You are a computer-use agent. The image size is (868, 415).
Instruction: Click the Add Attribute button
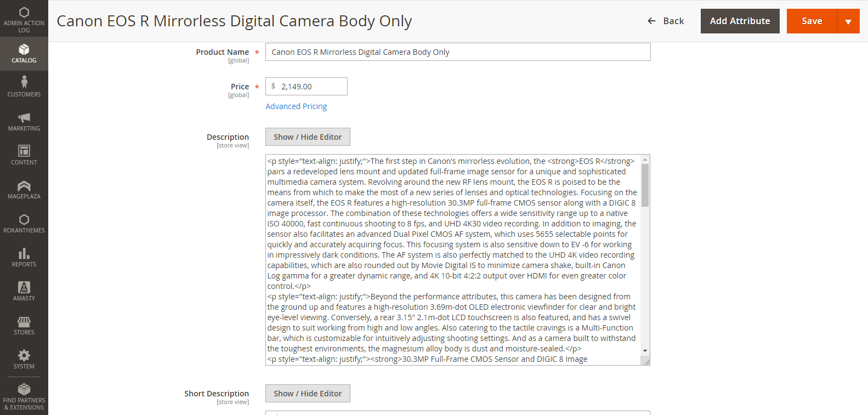pyautogui.click(x=740, y=21)
